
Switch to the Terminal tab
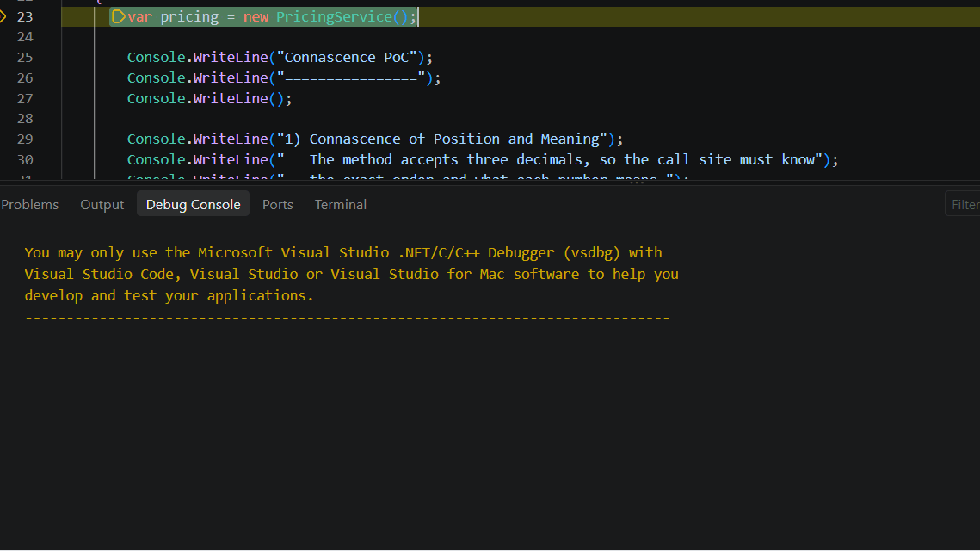point(341,205)
